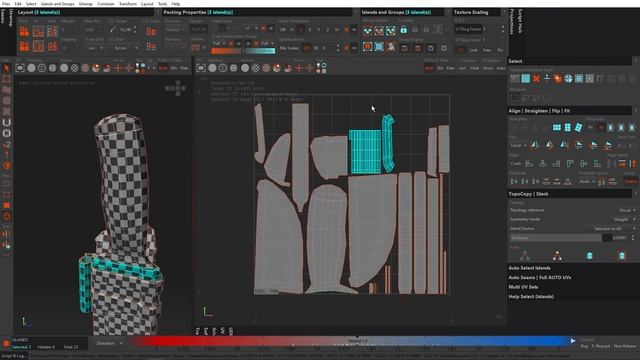Screen dimensions: 640x360
Task: Click the first group islands icon
Action: pyautogui.click(x=367, y=31)
